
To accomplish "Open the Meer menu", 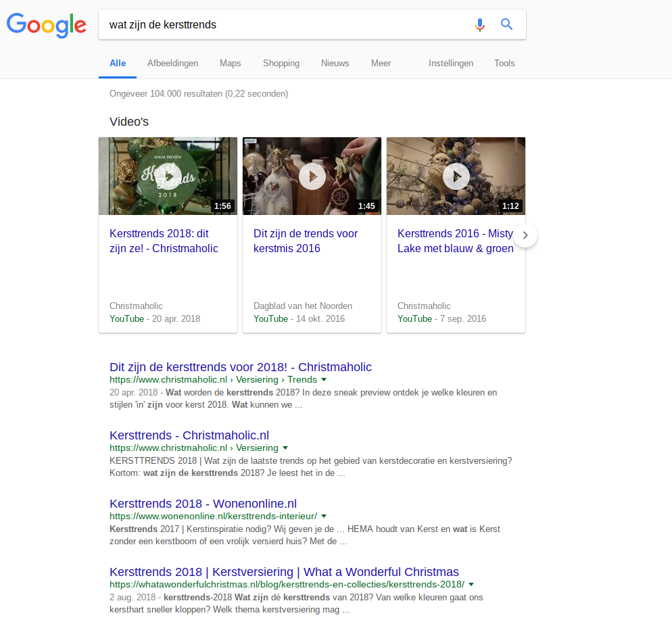I will [381, 64].
